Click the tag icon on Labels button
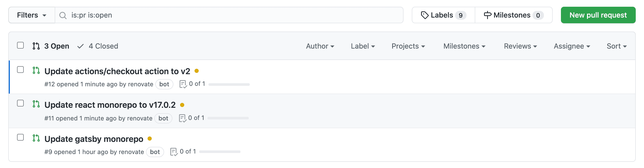 [x=425, y=15]
